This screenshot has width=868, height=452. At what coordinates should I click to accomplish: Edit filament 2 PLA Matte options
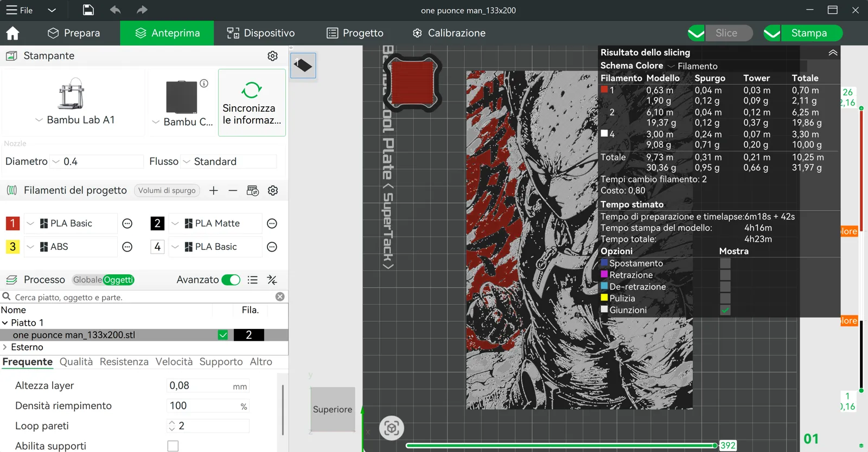pos(272,223)
